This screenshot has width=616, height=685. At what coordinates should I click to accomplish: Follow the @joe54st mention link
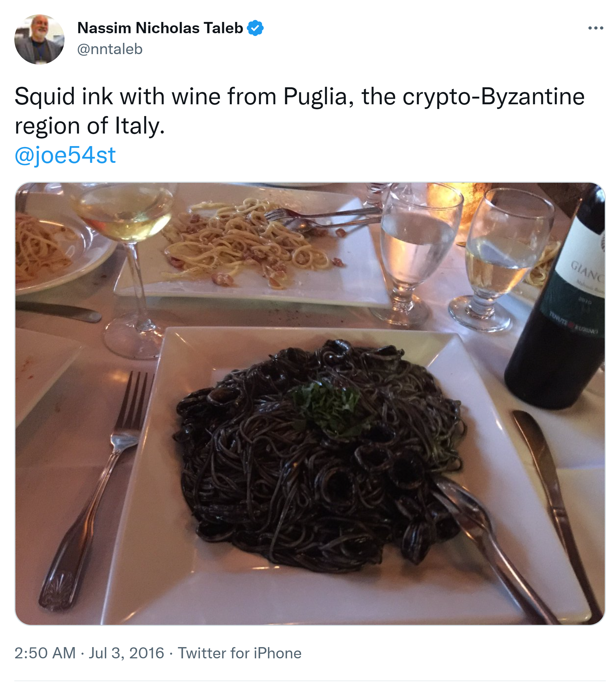pyautogui.click(x=65, y=156)
